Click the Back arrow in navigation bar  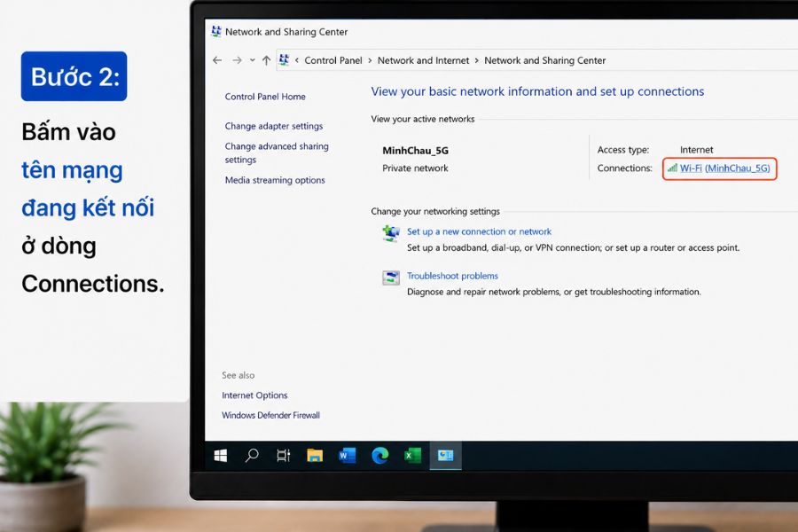point(217,60)
